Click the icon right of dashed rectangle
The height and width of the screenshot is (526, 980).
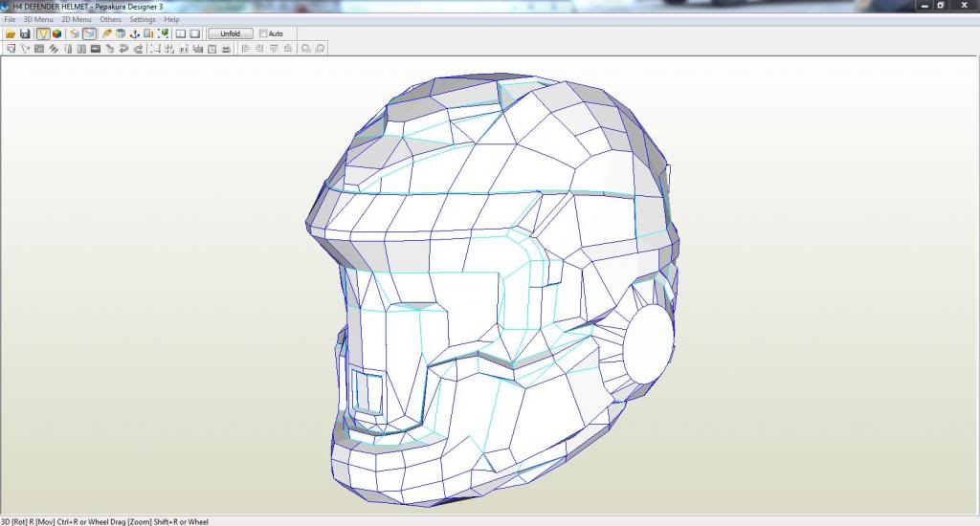pyautogui.click(x=168, y=49)
